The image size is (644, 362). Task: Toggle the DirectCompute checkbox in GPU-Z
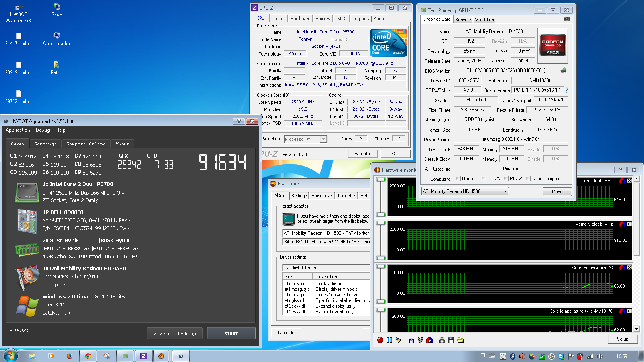528,179
